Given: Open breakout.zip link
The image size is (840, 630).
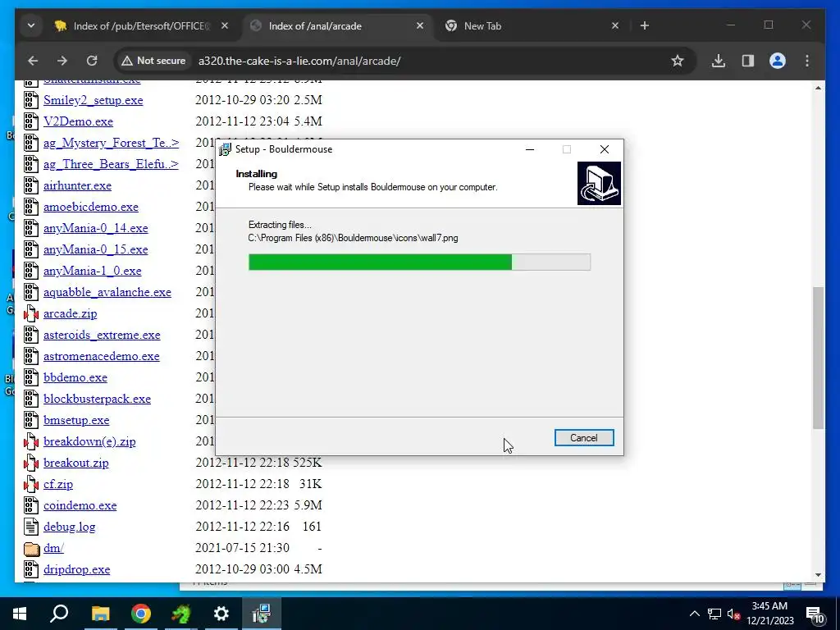Looking at the screenshot, I should click(76, 463).
